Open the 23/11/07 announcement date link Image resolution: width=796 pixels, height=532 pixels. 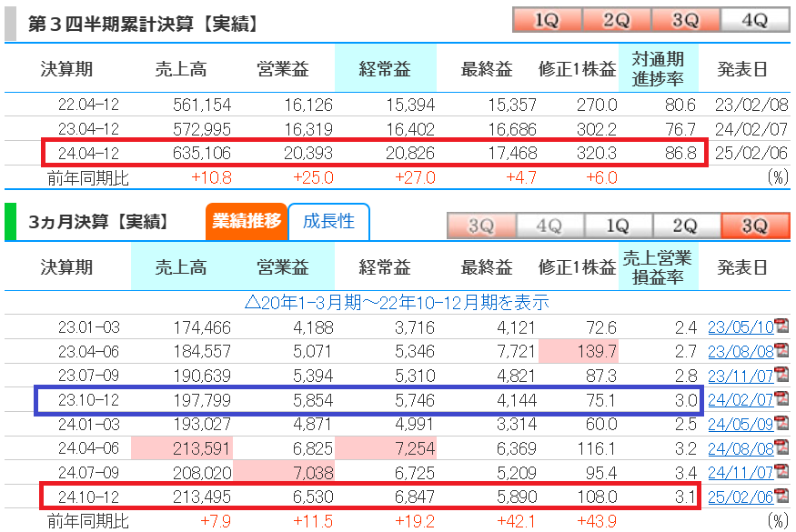pos(741,376)
